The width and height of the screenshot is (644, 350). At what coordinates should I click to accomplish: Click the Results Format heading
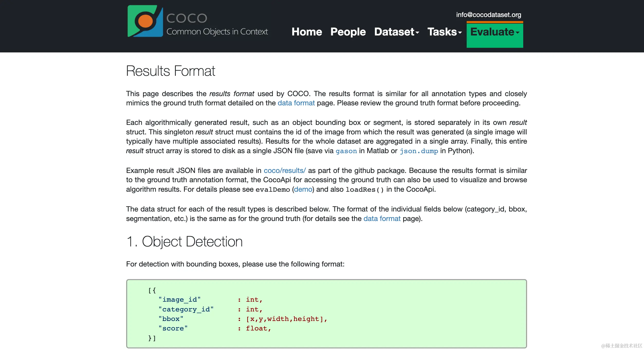pyautogui.click(x=170, y=71)
